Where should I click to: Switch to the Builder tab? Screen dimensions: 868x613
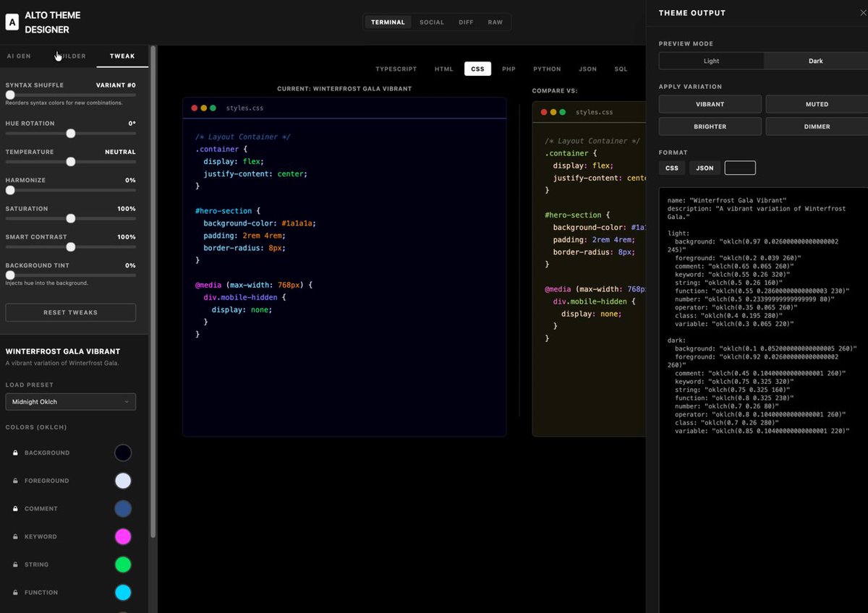tap(71, 56)
